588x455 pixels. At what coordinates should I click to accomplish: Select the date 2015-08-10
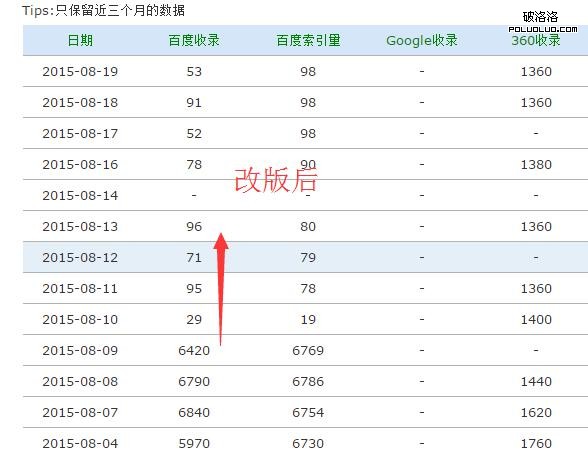click(x=80, y=320)
